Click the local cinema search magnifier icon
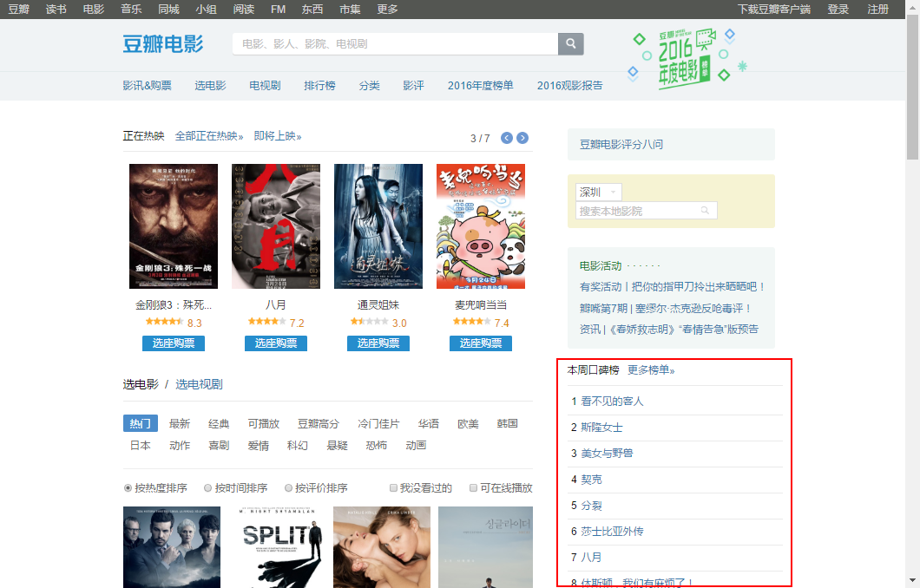The image size is (920, 588). [705, 211]
